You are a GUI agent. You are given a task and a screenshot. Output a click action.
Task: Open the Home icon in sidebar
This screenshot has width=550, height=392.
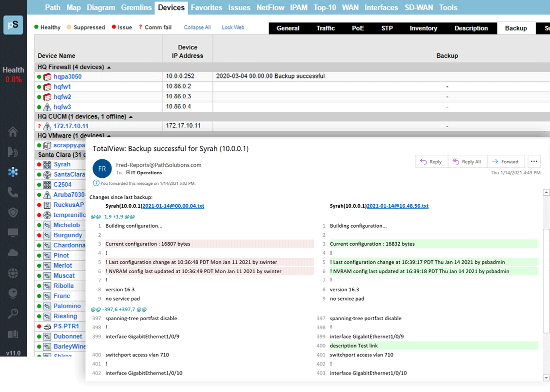click(x=13, y=132)
